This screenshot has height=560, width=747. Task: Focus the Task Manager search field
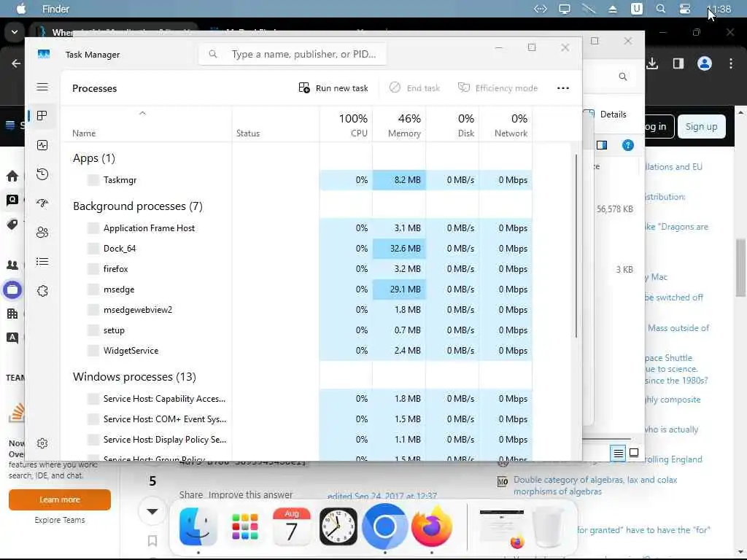(x=293, y=54)
